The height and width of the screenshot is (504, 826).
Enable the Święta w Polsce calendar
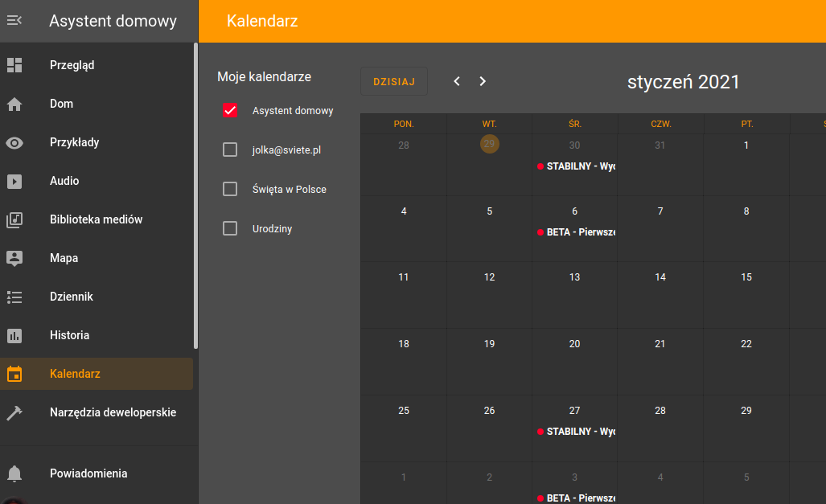pos(230,189)
